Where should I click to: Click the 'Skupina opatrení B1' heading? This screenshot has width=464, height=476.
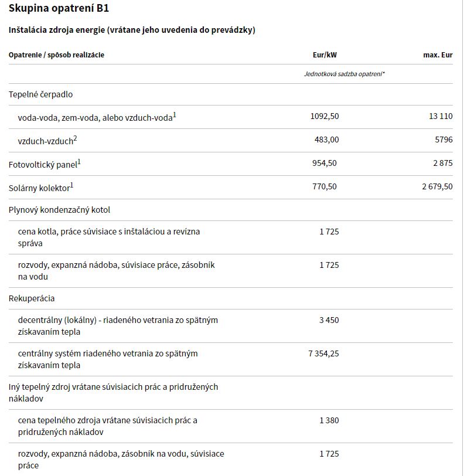[59, 8]
